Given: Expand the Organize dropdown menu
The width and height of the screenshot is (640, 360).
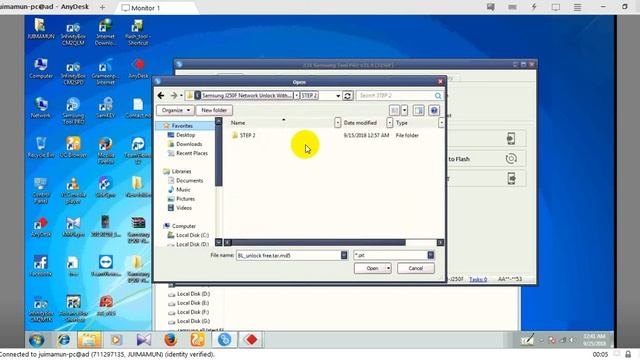Looking at the screenshot, I should (176, 110).
